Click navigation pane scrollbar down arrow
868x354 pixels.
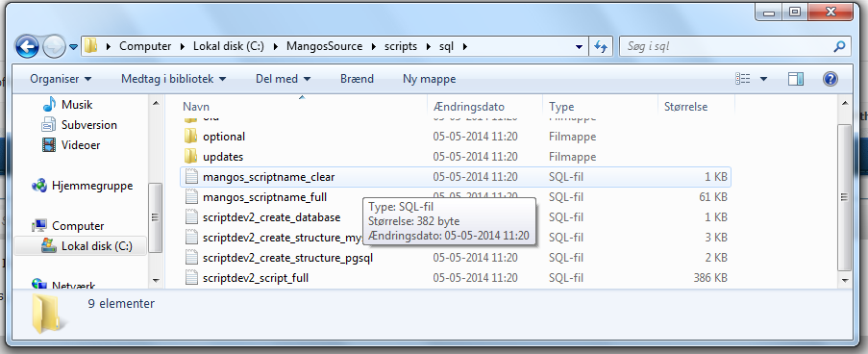coord(155,281)
